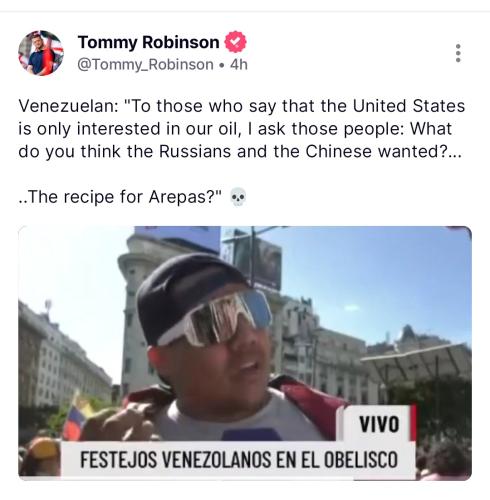Click the man's mirrored sunglasses in video
The width and height of the screenshot is (490, 500).
pyautogui.click(x=215, y=317)
